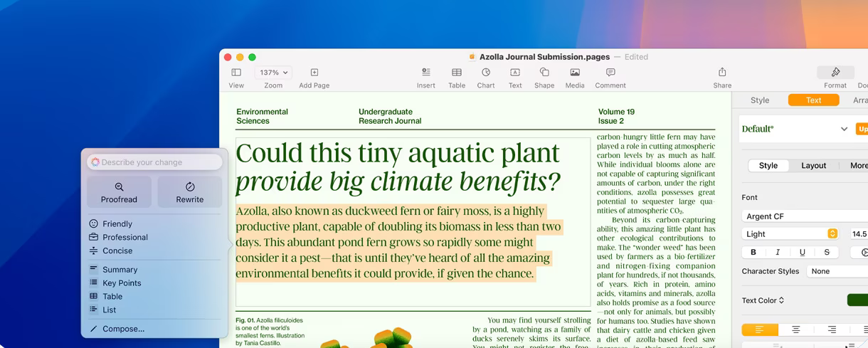
Task: Insert a Shape from the toolbar
Action: coord(544,73)
